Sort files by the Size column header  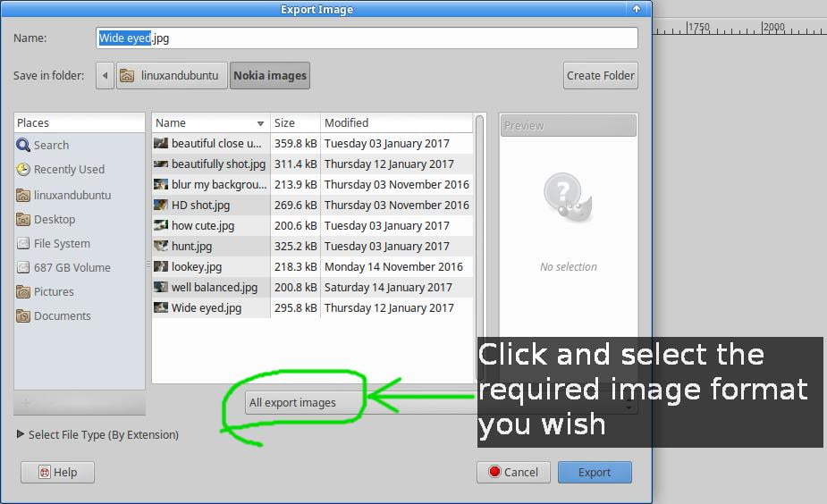295,122
